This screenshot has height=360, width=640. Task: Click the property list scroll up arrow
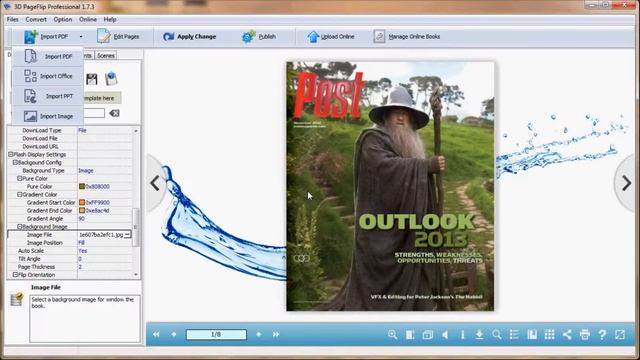pos(136,131)
